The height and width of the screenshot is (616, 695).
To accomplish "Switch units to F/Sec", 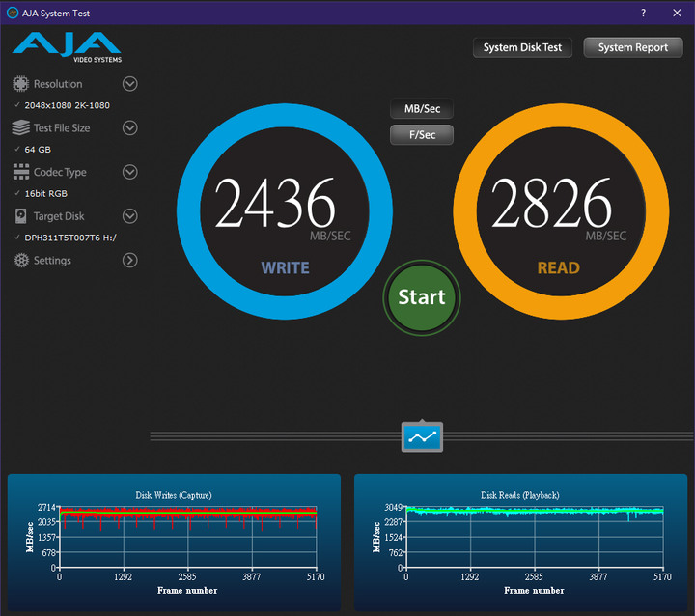I will click(x=422, y=135).
